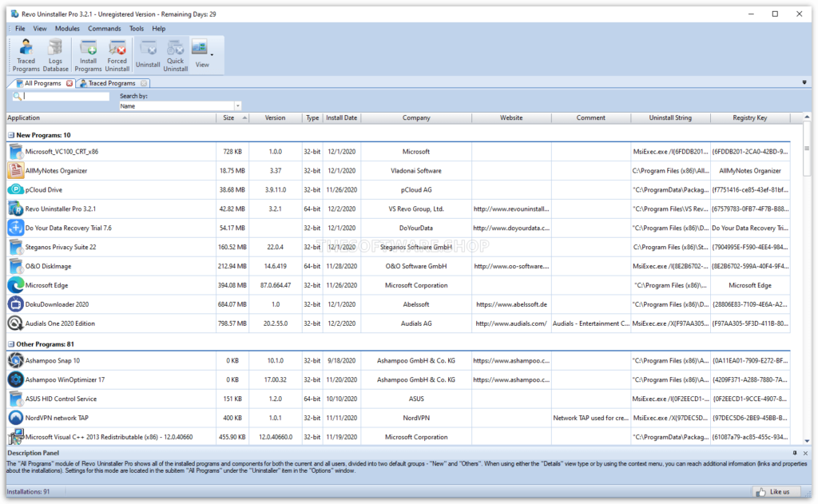Close the Description Panel
Viewport: 818px width, 504px height.
pyautogui.click(x=805, y=453)
